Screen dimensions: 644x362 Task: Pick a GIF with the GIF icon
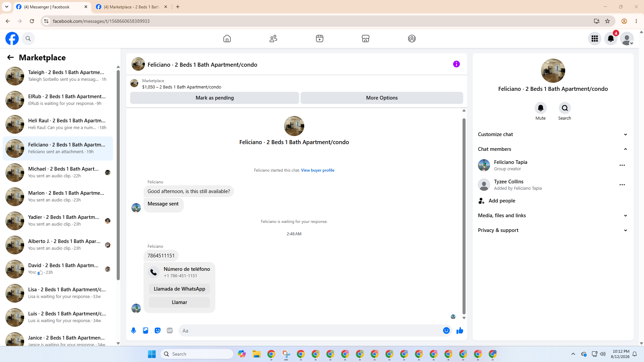coord(170,330)
